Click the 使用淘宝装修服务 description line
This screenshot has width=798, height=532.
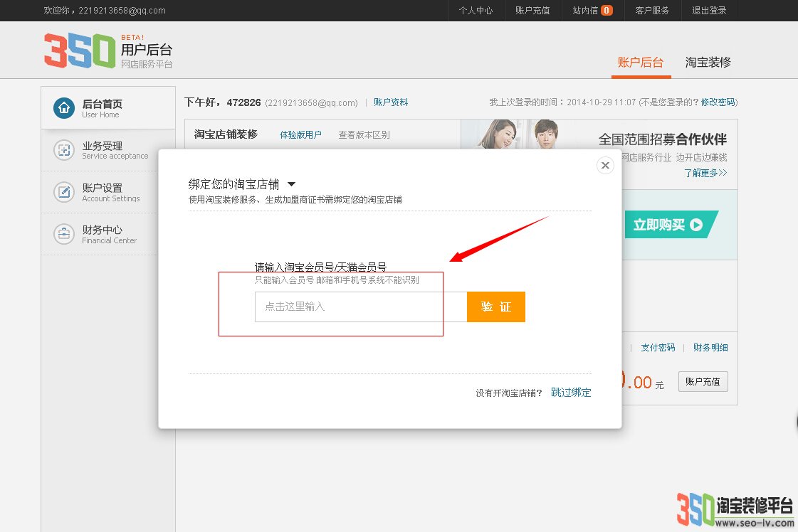click(295, 199)
